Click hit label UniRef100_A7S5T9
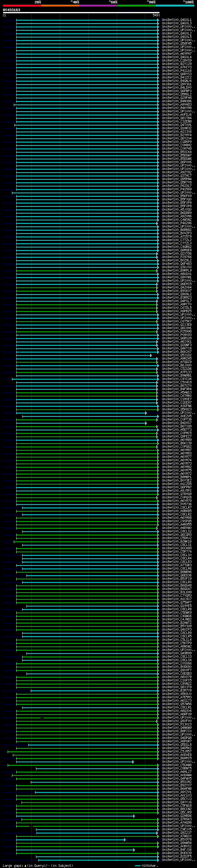The width and height of the screenshot is (197, 868). point(176,236)
